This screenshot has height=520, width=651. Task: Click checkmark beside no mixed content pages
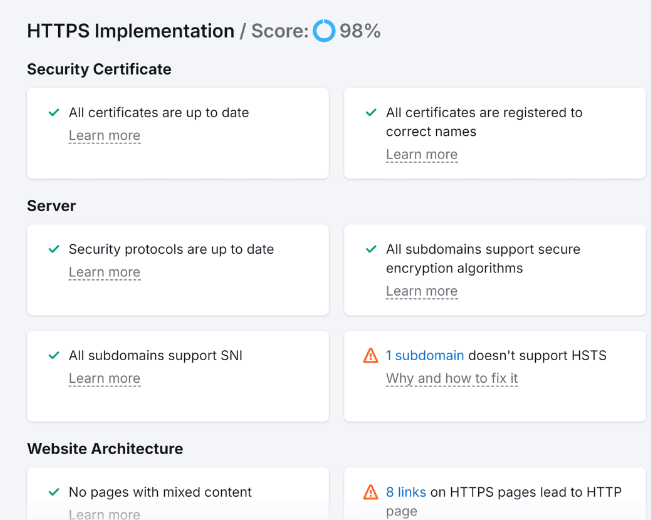tap(54, 492)
